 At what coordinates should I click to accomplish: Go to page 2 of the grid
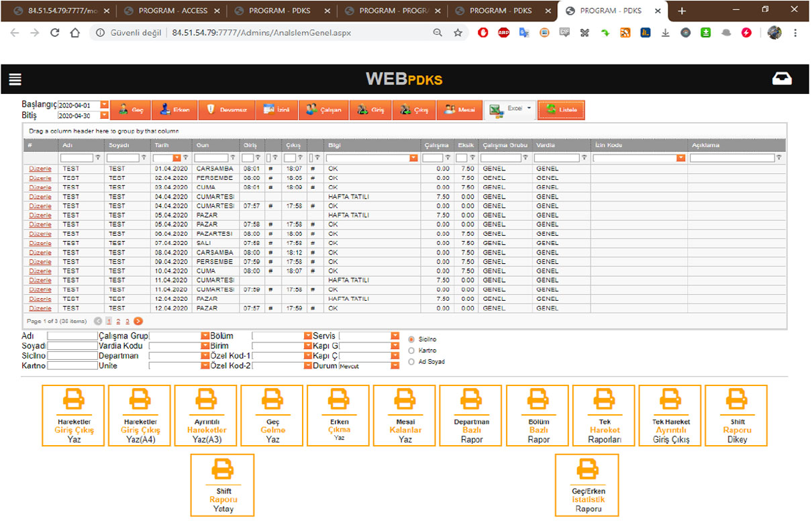pos(118,322)
